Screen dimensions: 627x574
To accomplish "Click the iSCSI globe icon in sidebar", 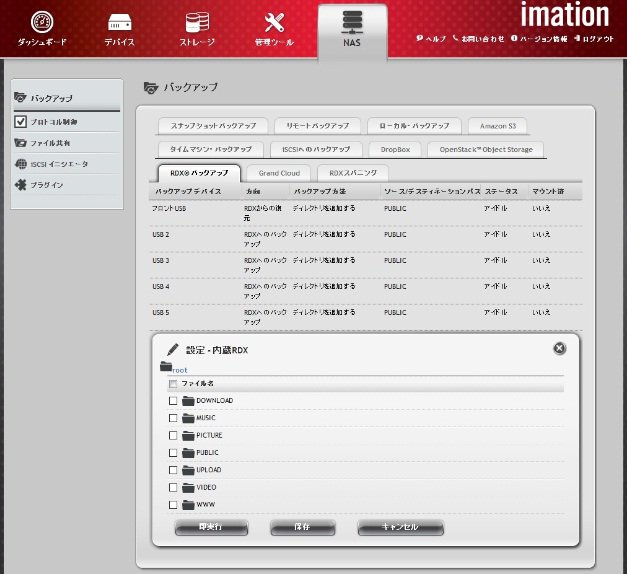I will [x=20, y=164].
